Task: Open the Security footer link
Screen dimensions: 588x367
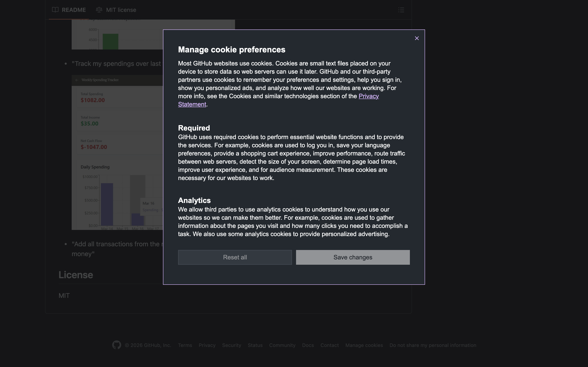Action: click(x=232, y=345)
